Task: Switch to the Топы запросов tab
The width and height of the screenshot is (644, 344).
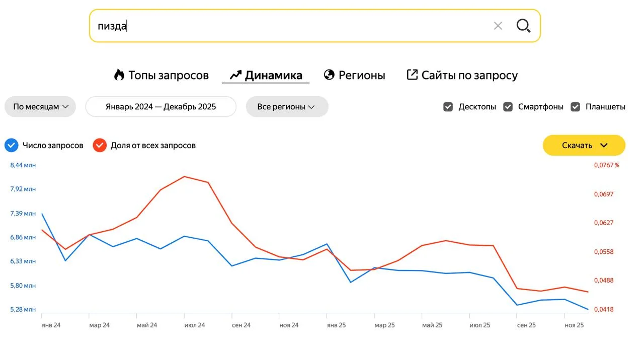Action: (x=168, y=75)
